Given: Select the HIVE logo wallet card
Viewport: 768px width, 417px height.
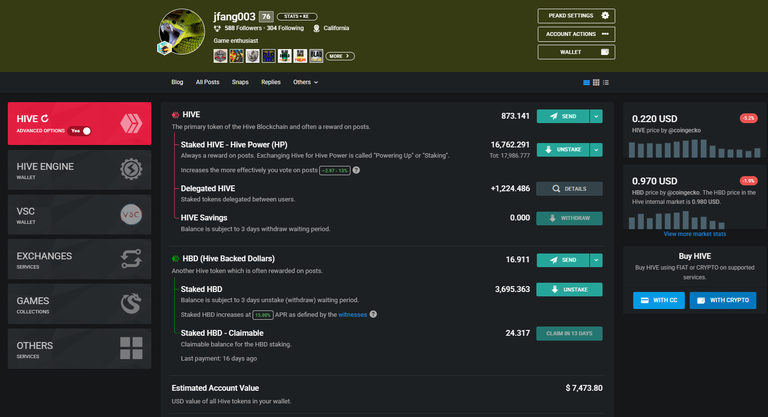Looking at the screenshot, I should tap(79, 123).
